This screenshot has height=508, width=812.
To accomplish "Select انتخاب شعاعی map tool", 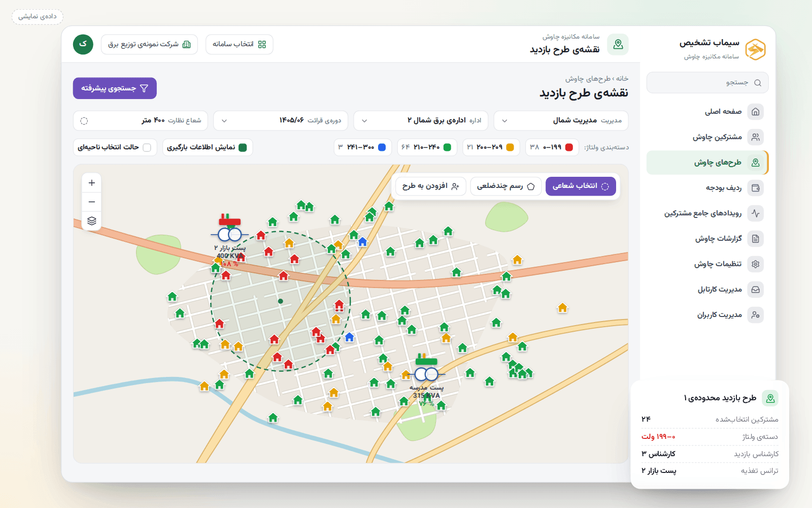I will pyautogui.click(x=581, y=186).
